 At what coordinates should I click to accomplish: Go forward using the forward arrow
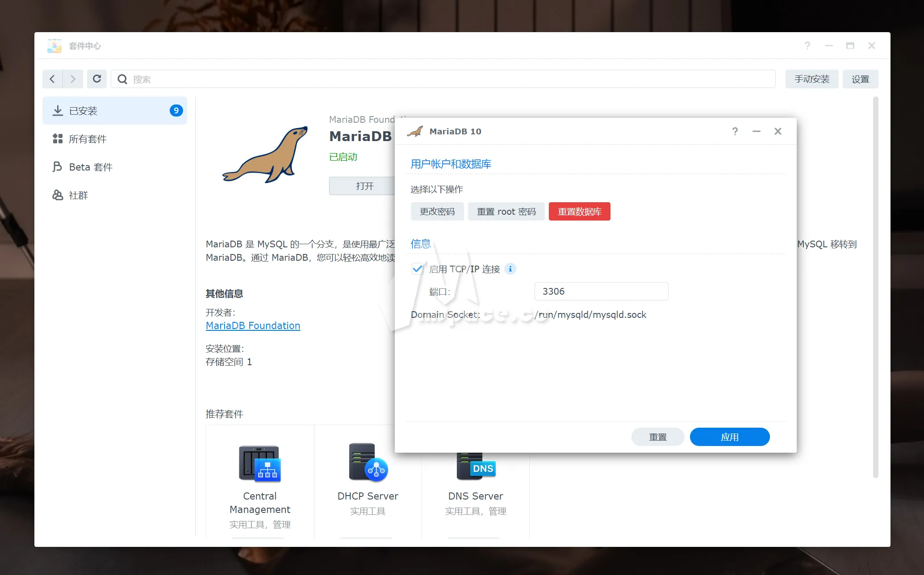73,79
